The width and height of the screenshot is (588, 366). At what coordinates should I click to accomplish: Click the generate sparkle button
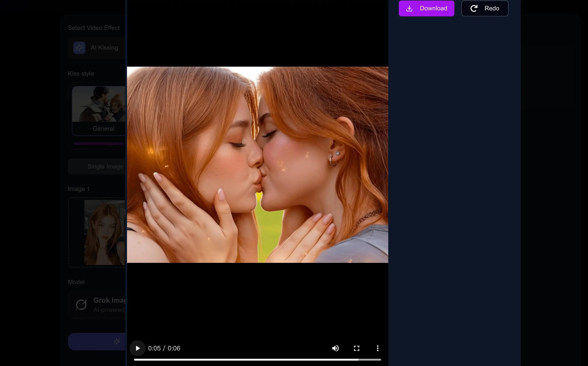point(116,341)
